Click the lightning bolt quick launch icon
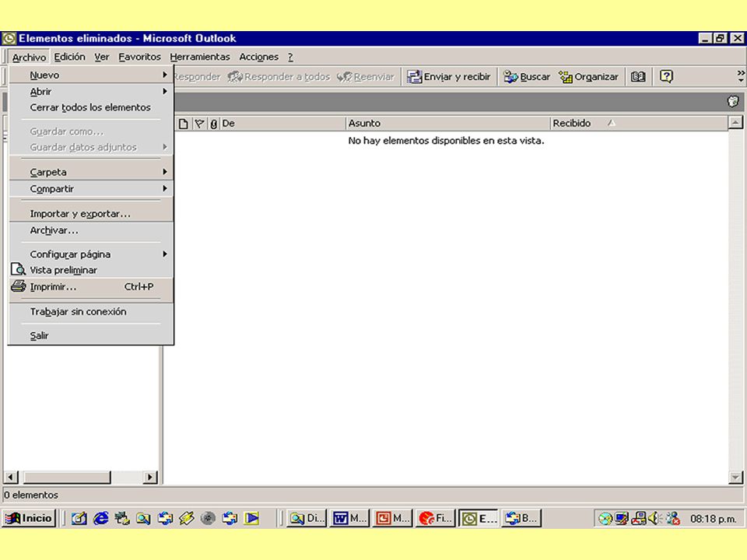 coord(187,518)
